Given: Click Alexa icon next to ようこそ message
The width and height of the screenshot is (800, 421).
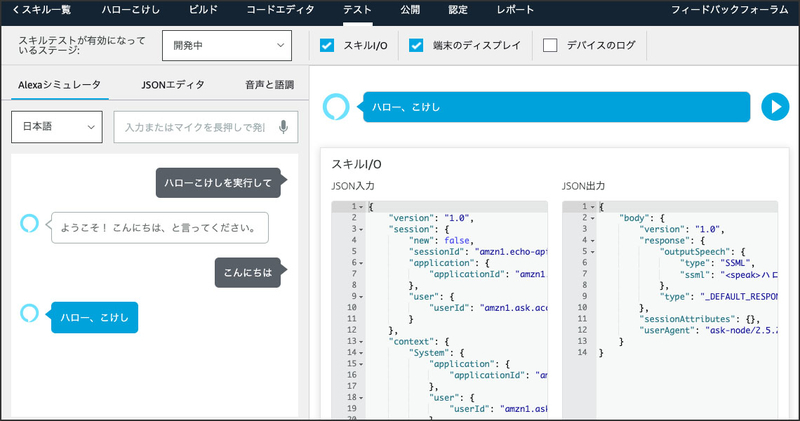Looking at the screenshot, I should (x=29, y=223).
